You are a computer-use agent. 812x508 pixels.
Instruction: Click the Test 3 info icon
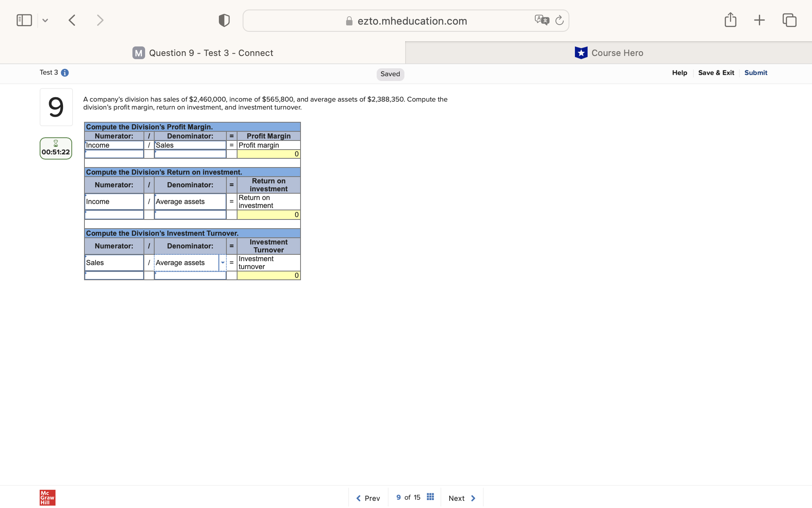click(x=65, y=73)
